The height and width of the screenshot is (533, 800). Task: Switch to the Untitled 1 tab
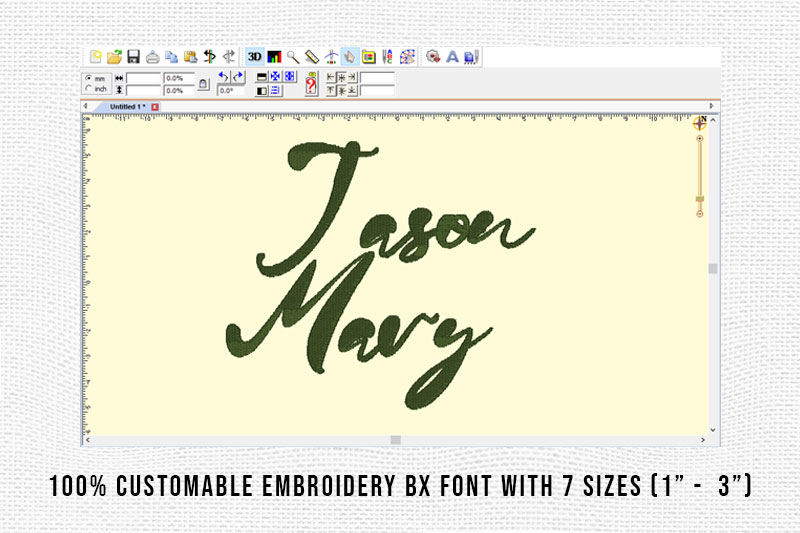point(128,107)
